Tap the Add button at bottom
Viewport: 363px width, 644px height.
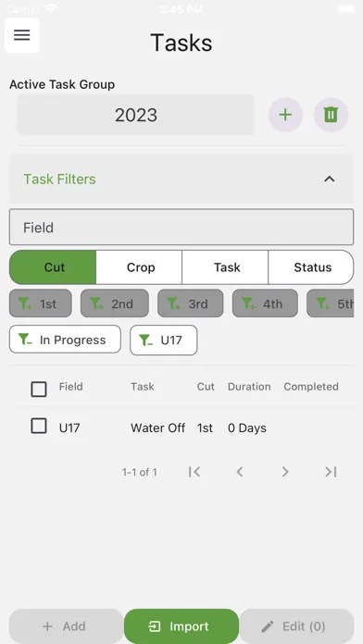tap(66, 626)
